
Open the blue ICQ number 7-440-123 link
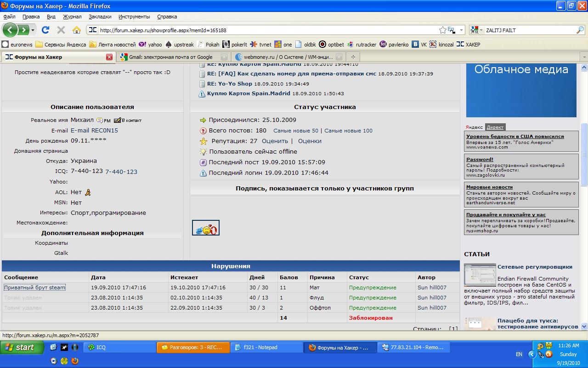(121, 172)
